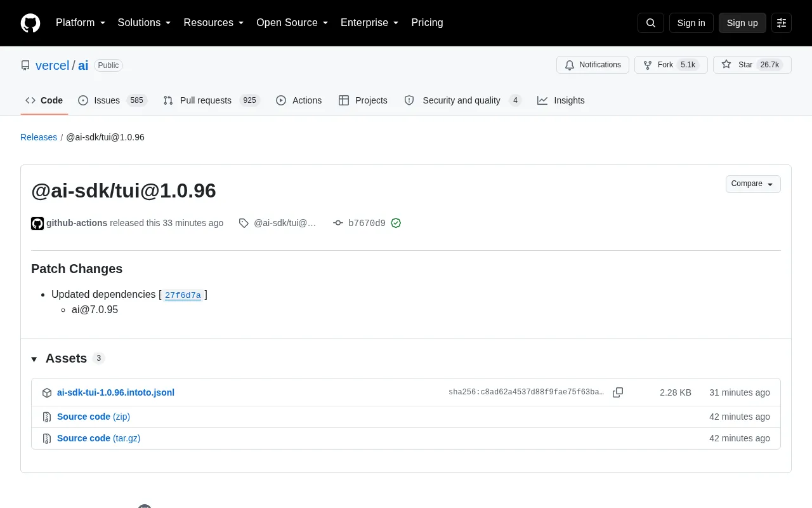Fork the repository
This screenshot has height=508, width=812.
click(x=671, y=65)
